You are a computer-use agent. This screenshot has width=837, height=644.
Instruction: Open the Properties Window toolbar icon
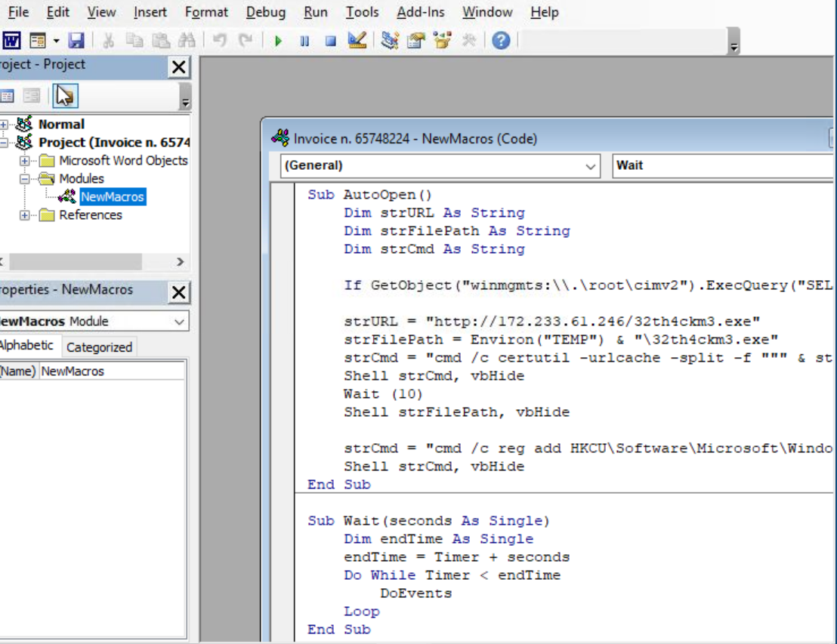tap(415, 41)
